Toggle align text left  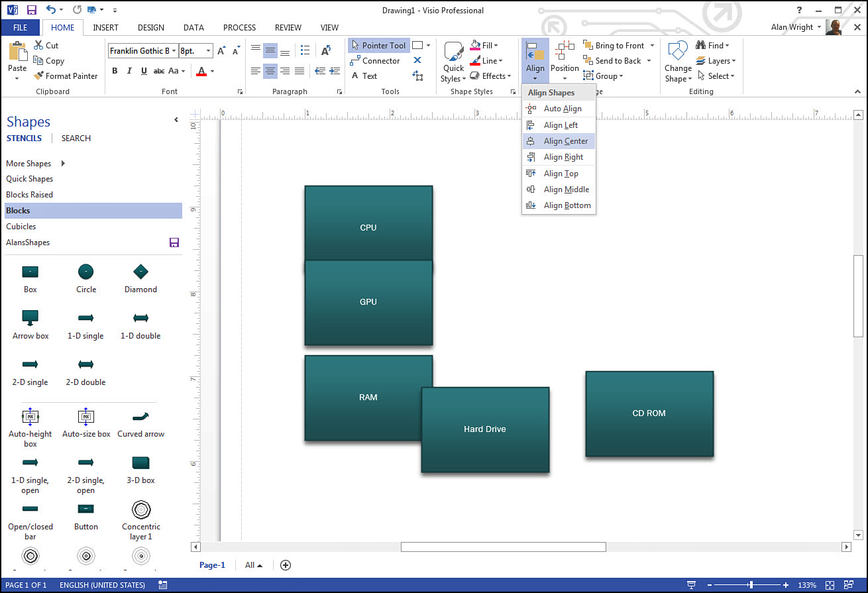pos(256,71)
